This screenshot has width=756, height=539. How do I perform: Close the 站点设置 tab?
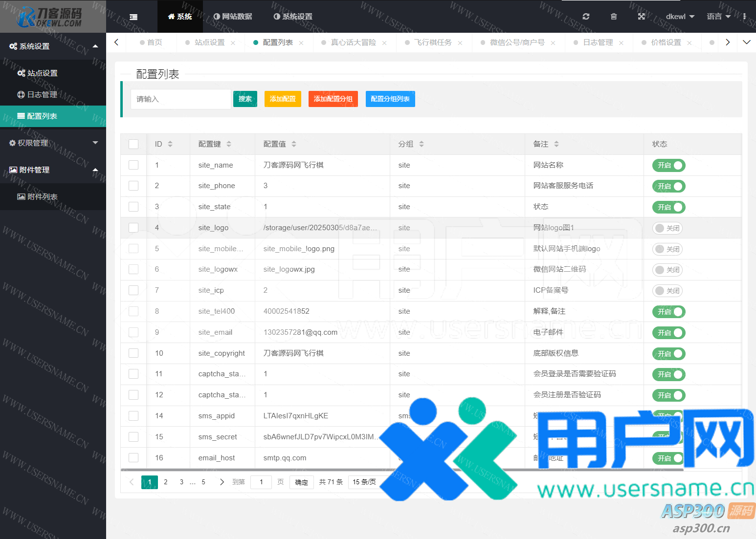[233, 43]
